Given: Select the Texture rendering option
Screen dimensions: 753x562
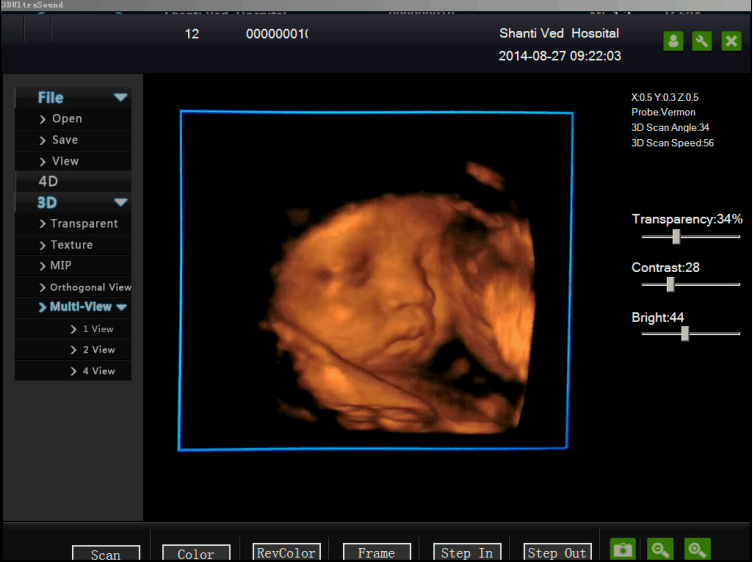Looking at the screenshot, I should tap(71, 245).
